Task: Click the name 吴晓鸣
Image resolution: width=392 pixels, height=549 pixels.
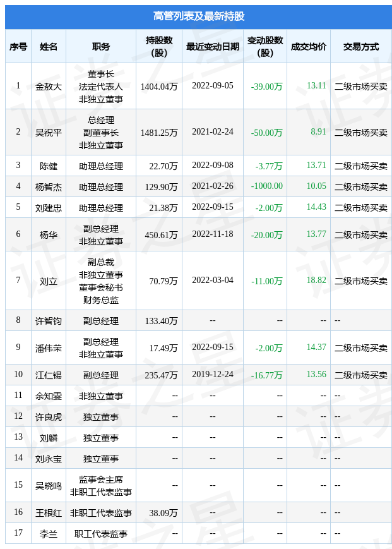Action: pos(48,486)
